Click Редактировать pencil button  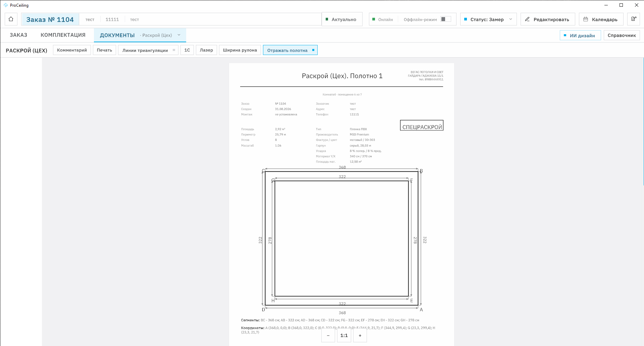click(547, 19)
